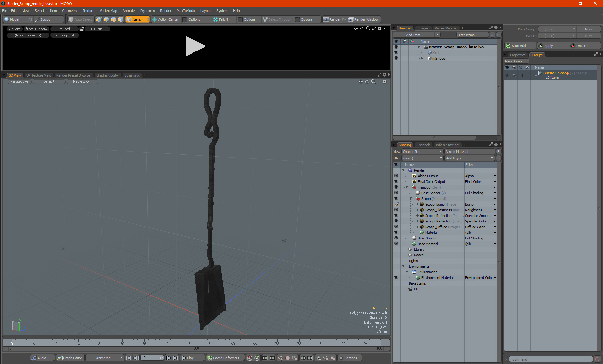Image resolution: width=603 pixels, height=364 pixels.
Task: Maximize the Item List panel
Action: pos(491,28)
